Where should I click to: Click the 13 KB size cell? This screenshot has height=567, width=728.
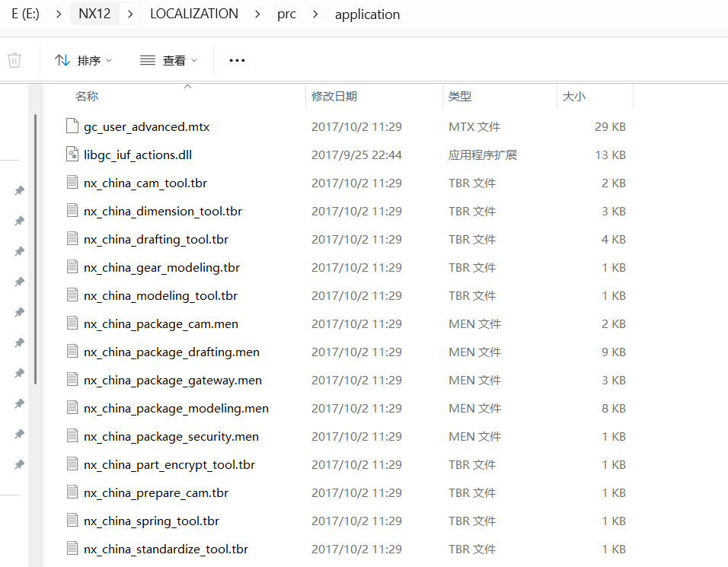point(610,155)
